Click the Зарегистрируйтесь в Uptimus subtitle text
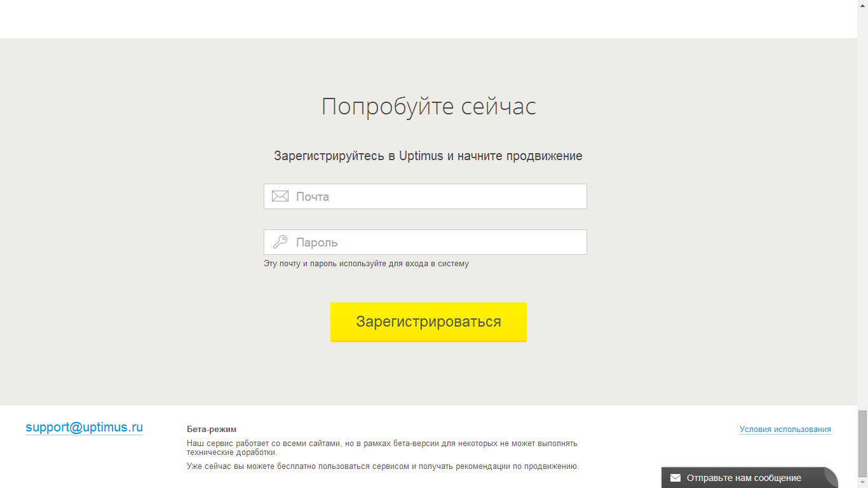 click(428, 156)
